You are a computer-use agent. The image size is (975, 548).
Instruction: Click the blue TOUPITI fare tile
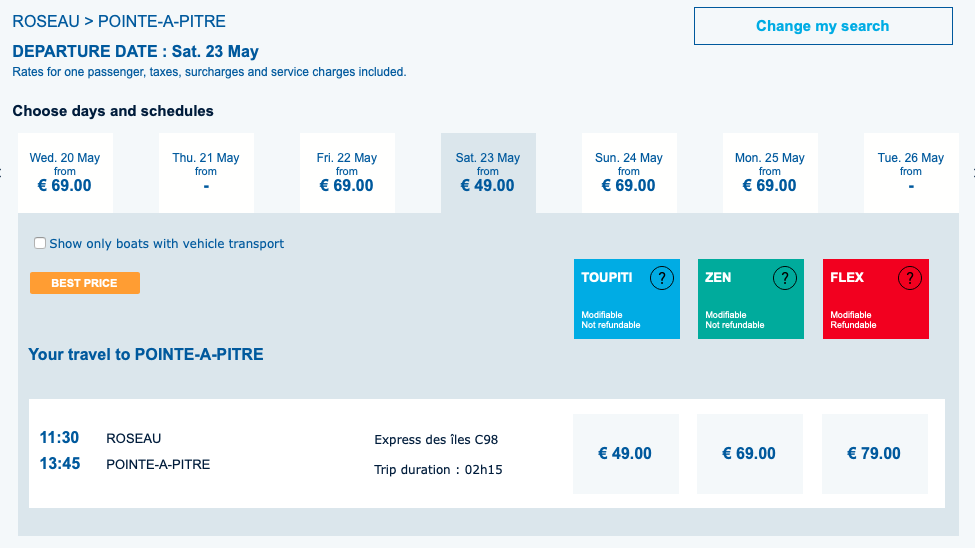tap(627, 299)
